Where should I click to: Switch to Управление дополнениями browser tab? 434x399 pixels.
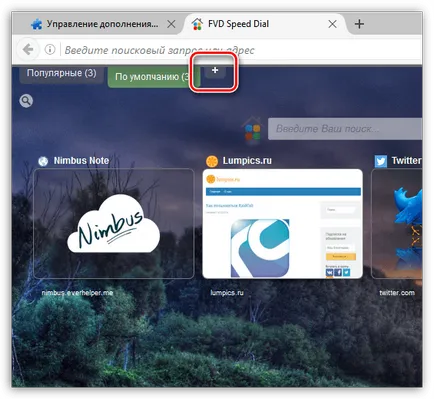point(102,24)
